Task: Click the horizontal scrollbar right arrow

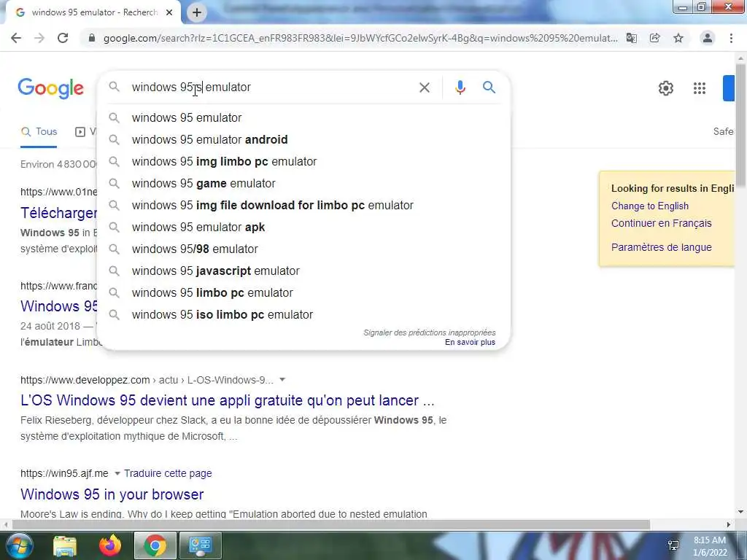Action: [729, 525]
